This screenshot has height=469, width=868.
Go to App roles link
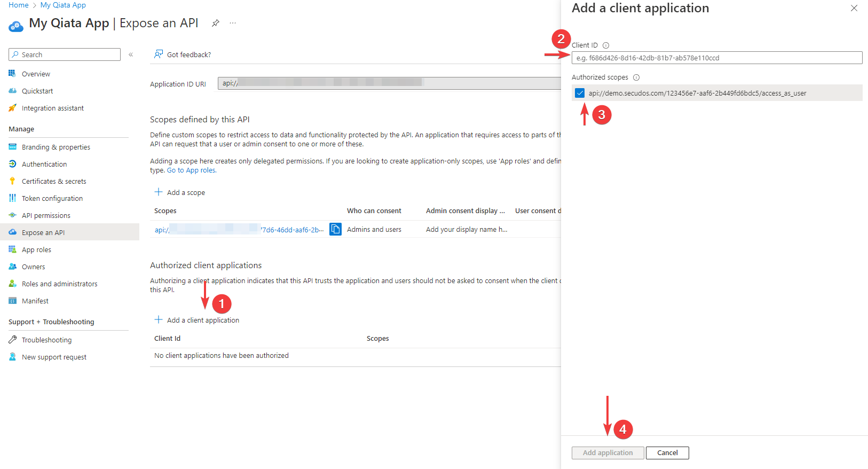[x=191, y=170]
